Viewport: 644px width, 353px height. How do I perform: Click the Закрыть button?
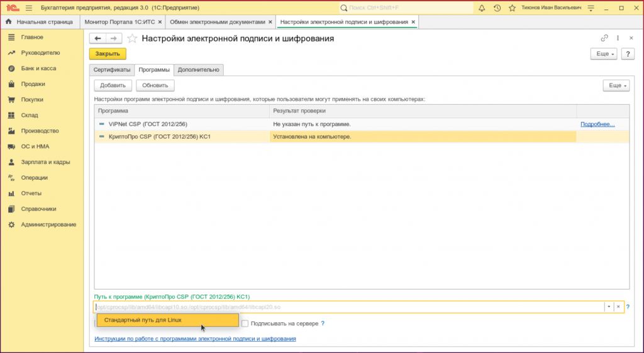pos(108,54)
